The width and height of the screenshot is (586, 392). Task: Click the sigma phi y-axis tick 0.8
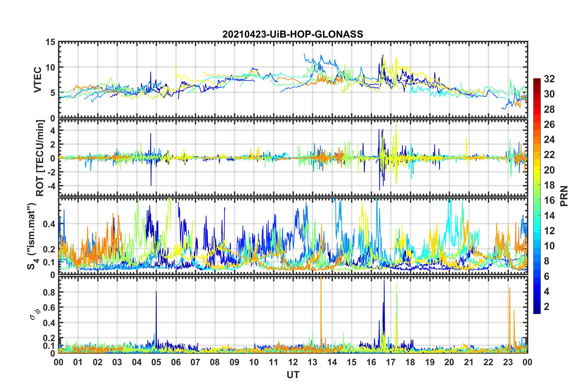coord(49,292)
